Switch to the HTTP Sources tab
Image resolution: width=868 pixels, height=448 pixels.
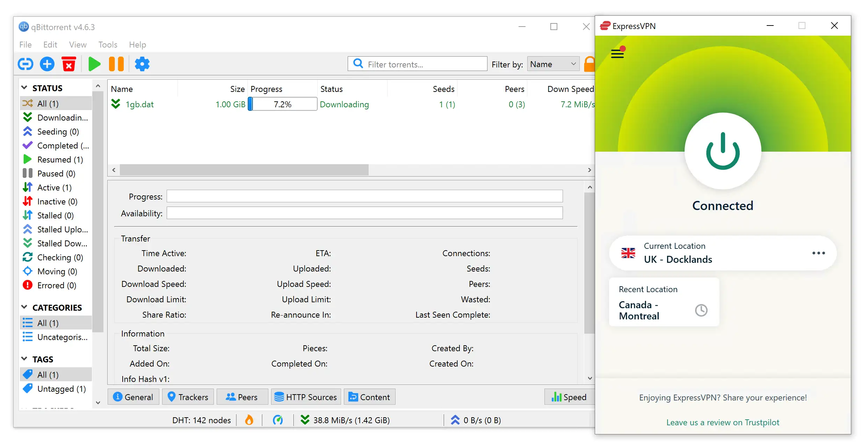[x=306, y=397]
